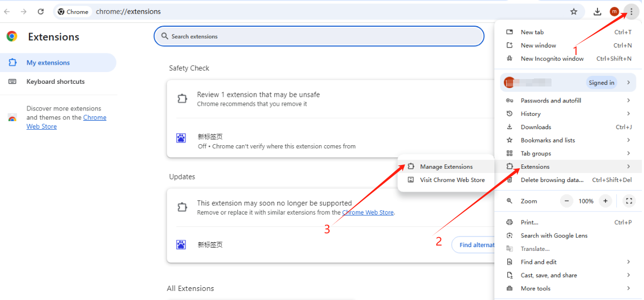This screenshot has width=644, height=300.
Task: Click the 100% zoom value
Action: 586,201
